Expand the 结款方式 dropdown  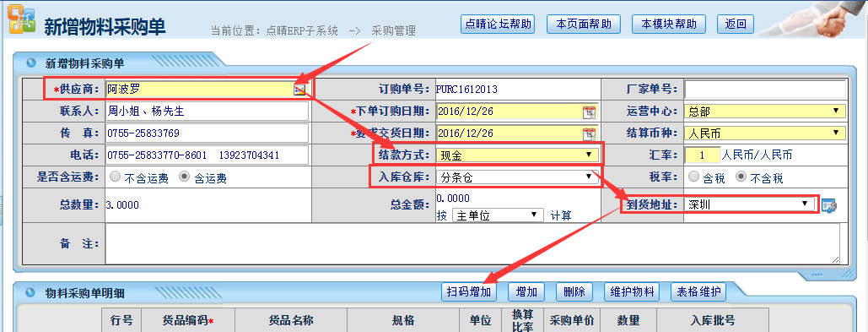pos(517,155)
